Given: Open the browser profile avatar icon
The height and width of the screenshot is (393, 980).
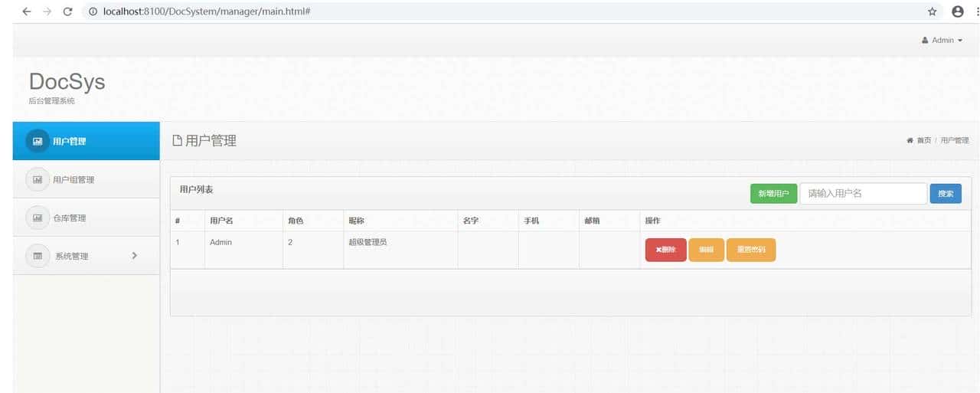Looking at the screenshot, I should 957,11.
